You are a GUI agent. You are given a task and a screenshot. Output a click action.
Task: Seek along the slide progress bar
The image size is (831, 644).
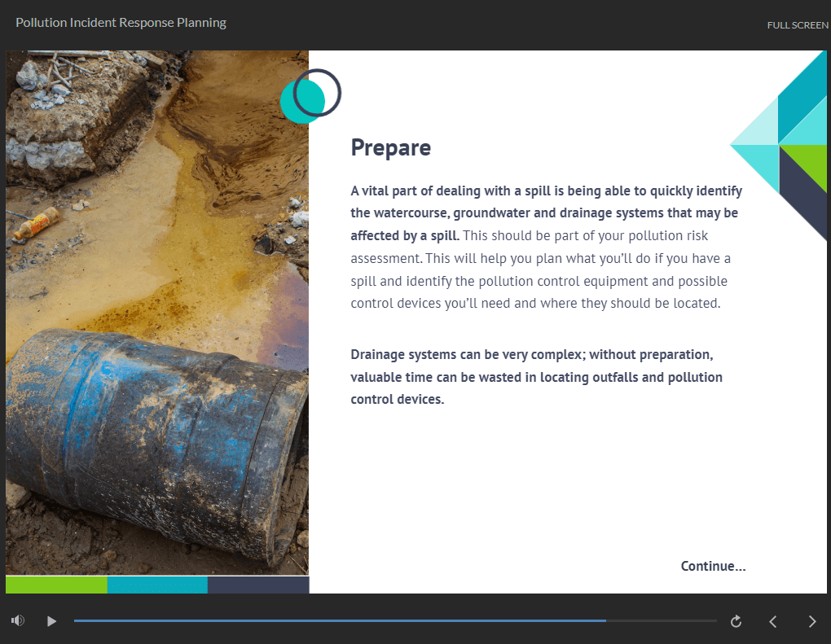(x=395, y=620)
